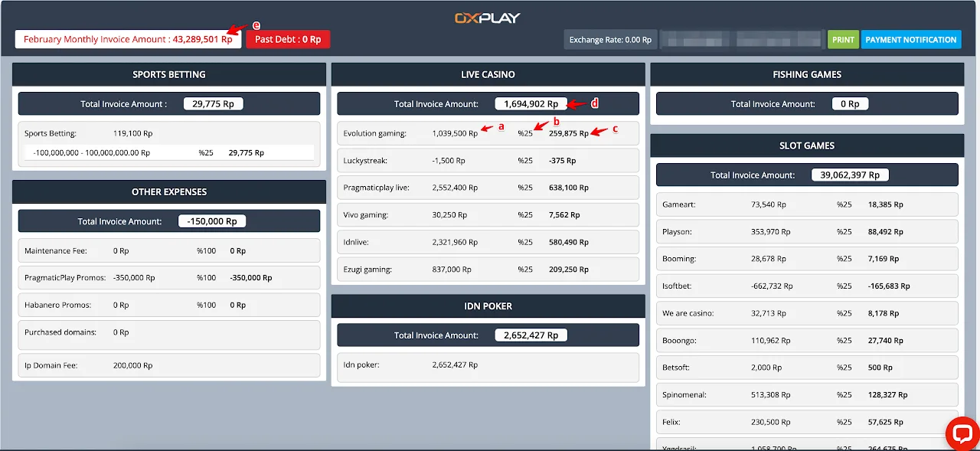Click the Sports Betting: 119,100 Rp row
980x451 pixels.
[x=169, y=133]
